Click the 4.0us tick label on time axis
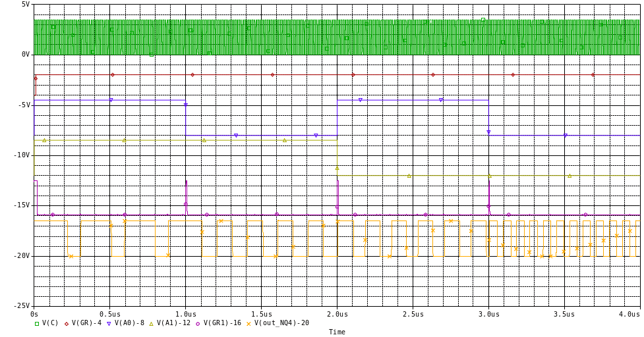Viewport: 644px width, 337px height. click(631, 315)
